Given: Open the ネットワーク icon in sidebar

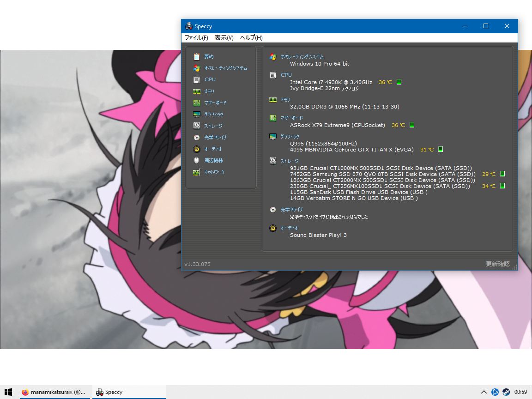Looking at the screenshot, I should 196,172.
